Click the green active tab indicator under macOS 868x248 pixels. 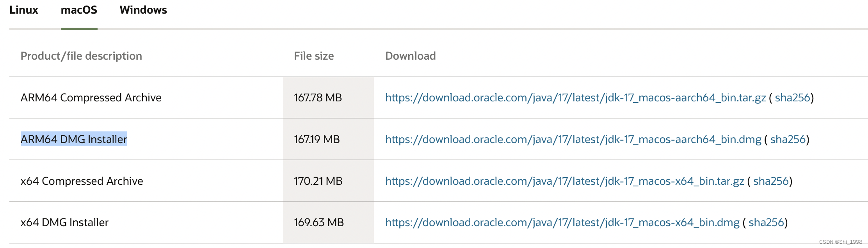79,28
